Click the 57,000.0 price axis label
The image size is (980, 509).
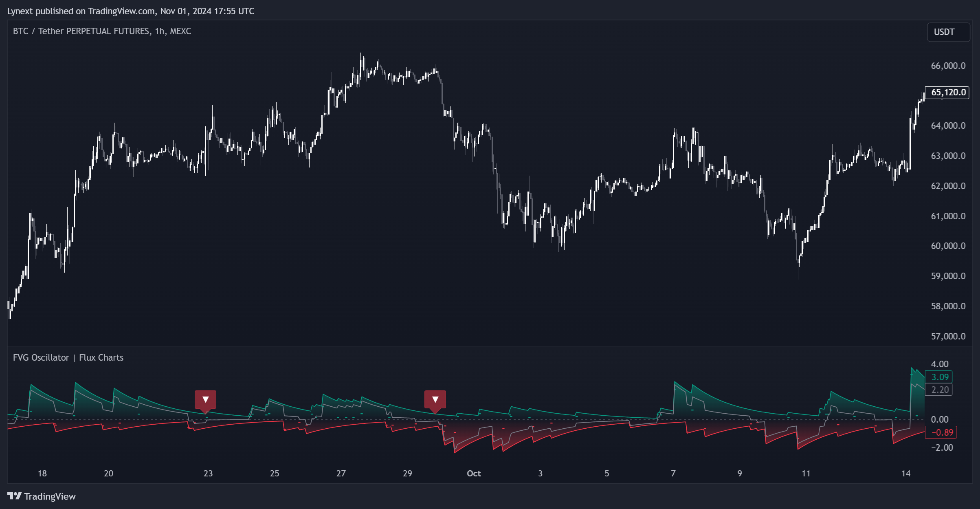(x=948, y=336)
